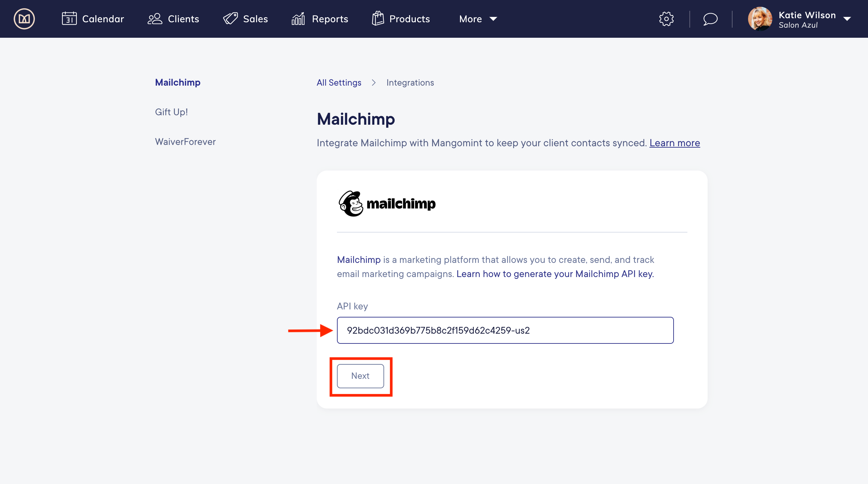This screenshot has width=868, height=484.
Task: Select WaiverForever in the integrations sidebar
Action: click(185, 142)
